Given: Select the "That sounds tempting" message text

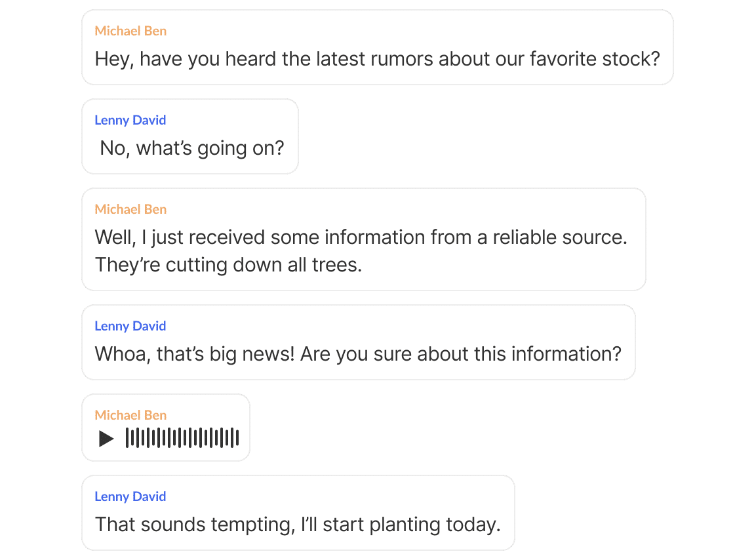Looking at the screenshot, I should pyautogui.click(x=298, y=525).
